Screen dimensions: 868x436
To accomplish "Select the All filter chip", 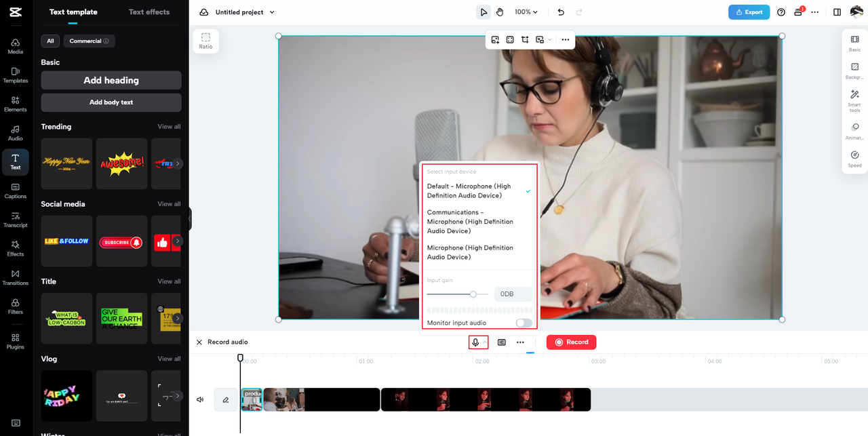I will tap(50, 41).
